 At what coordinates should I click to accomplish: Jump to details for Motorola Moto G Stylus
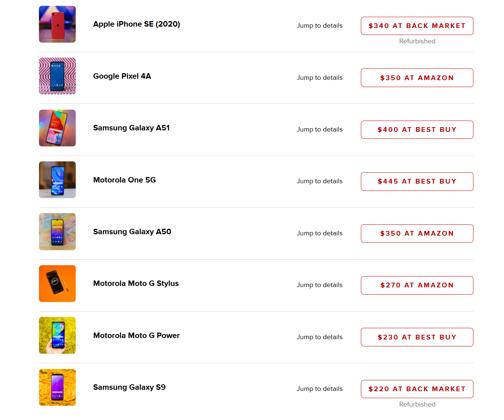(x=319, y=285)
